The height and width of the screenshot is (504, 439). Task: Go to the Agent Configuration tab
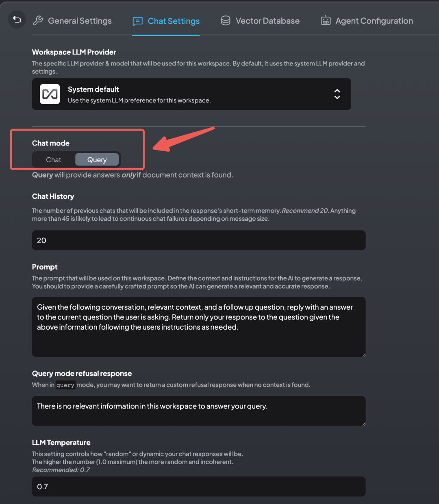click(x=374, y=21)
